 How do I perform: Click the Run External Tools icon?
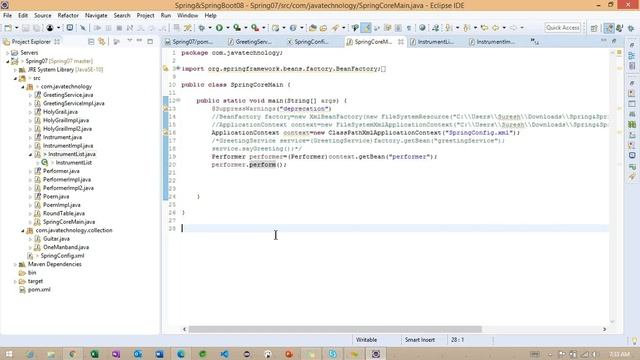click(x=255, y=28)
